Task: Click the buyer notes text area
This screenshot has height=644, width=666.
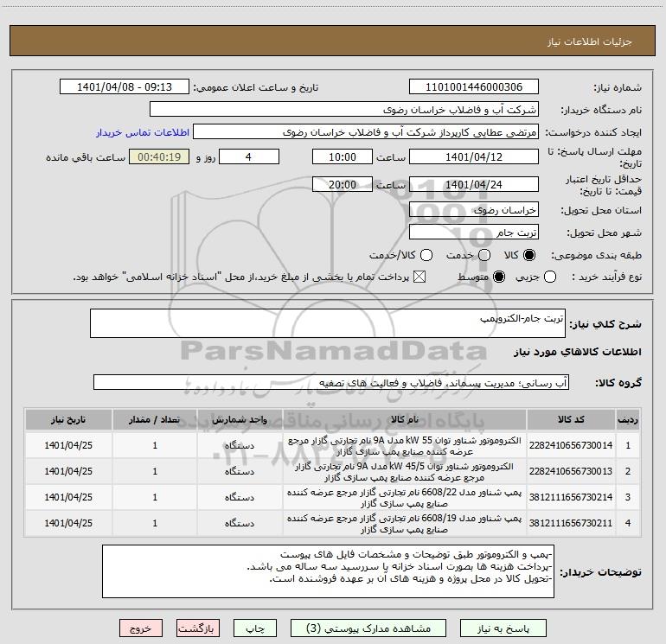Action: coord(328,571)
